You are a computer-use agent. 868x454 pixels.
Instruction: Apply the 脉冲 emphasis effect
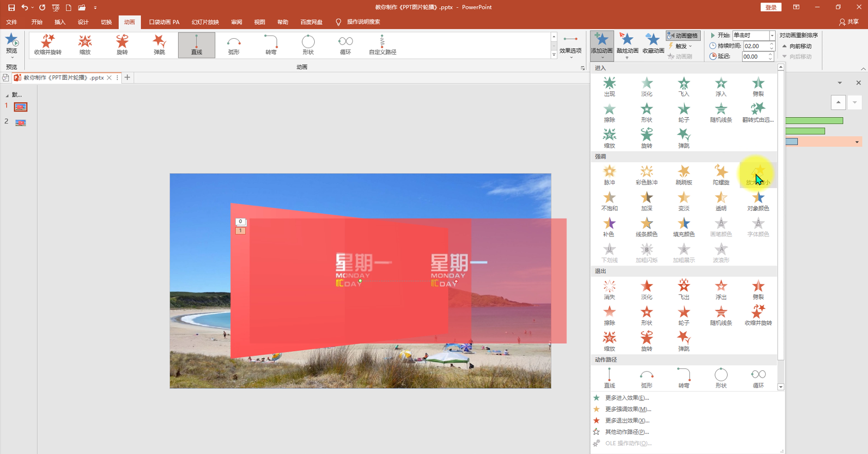click(x=609, y=175)
